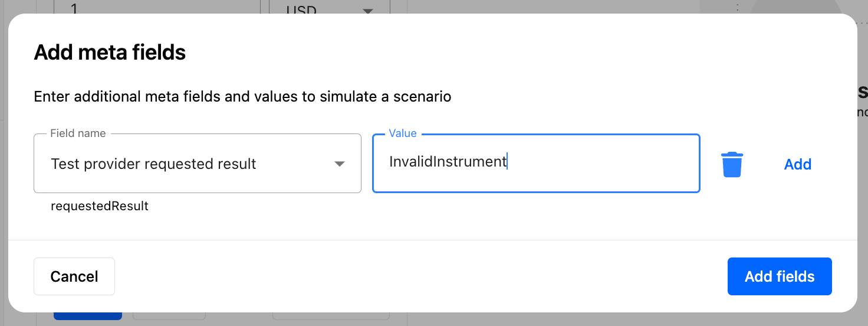Click the dialog description about simulating a scenario
Screen dimensions: 868x326
click(x=242, y=96)
